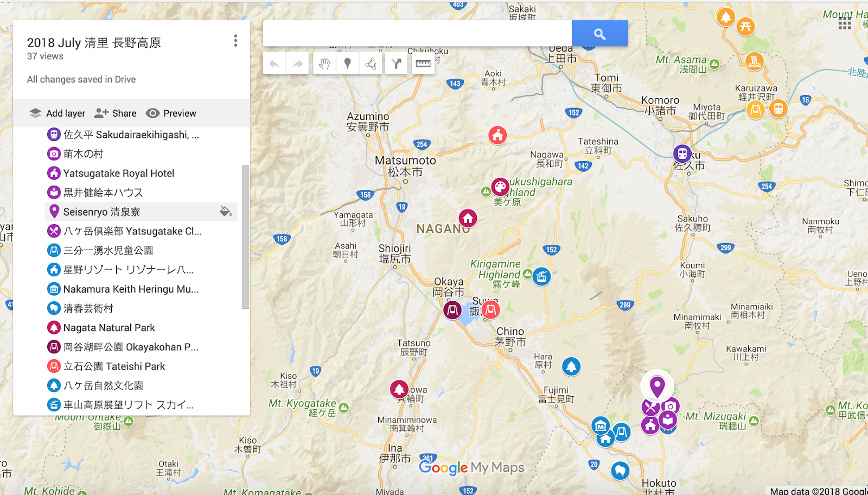Click the Add layer button
This screenshot has height=495, width=868.
click(58, 113)
